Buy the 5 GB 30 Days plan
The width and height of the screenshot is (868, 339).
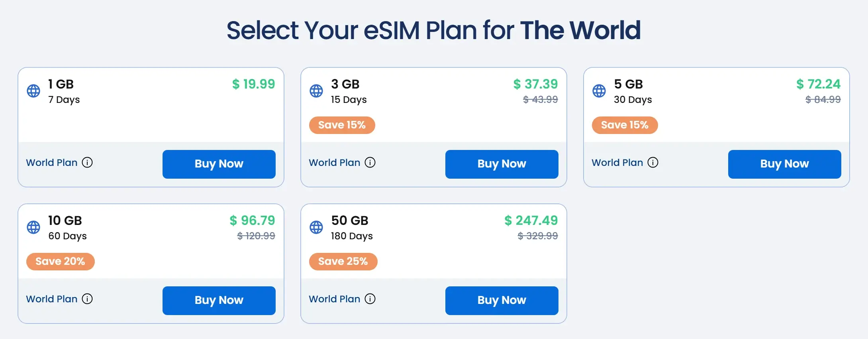click(784, 164)
